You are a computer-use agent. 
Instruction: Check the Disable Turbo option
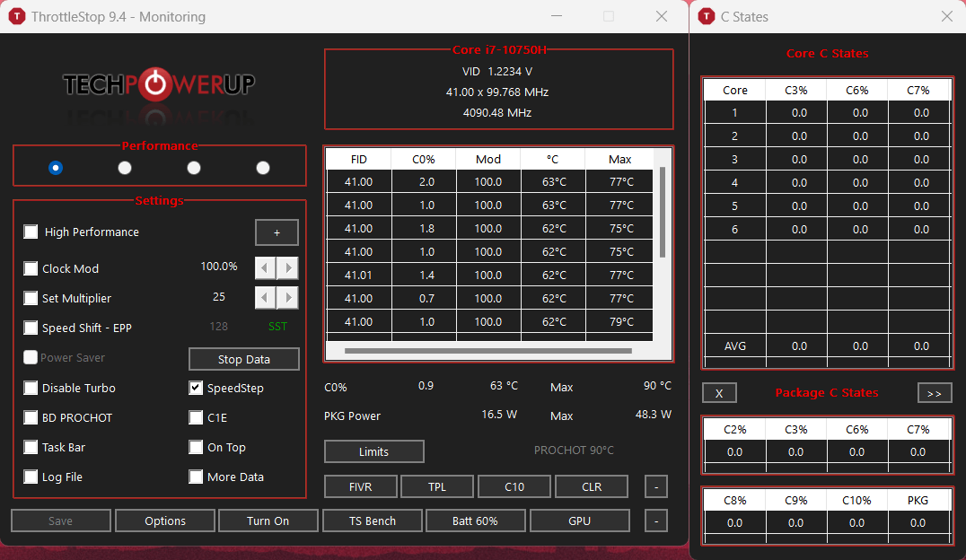click(x=31, y=388)
